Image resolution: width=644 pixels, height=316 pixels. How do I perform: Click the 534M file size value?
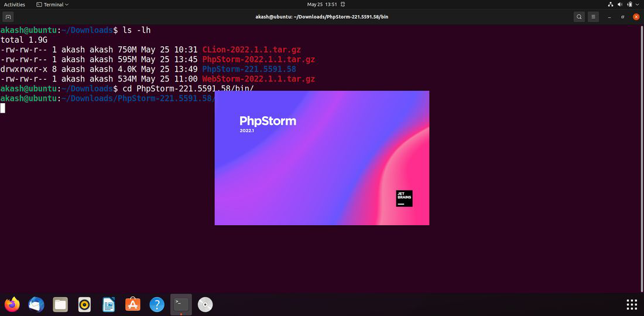127,79
